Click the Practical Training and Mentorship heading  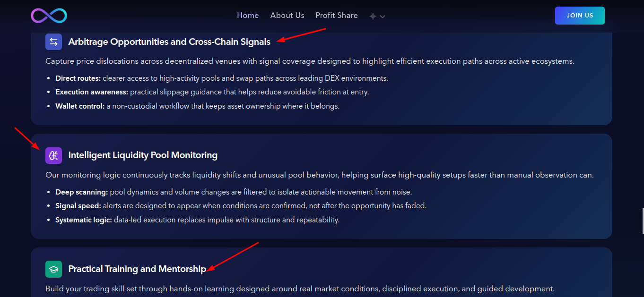137,269
